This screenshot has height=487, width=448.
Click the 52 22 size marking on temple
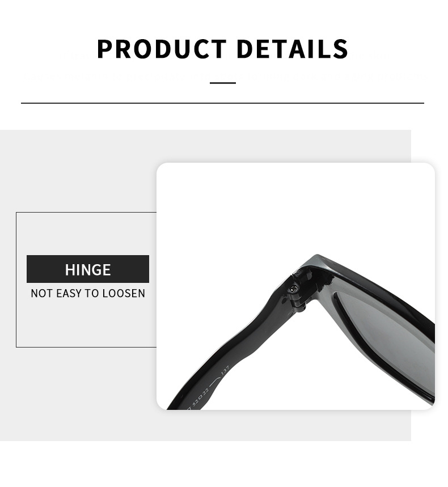point(201,398)
